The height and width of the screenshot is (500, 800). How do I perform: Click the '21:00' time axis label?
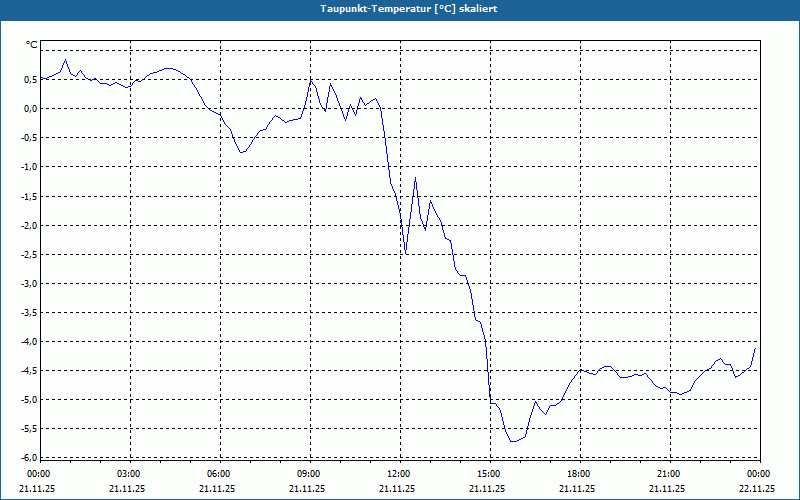[x=669, y=474]
